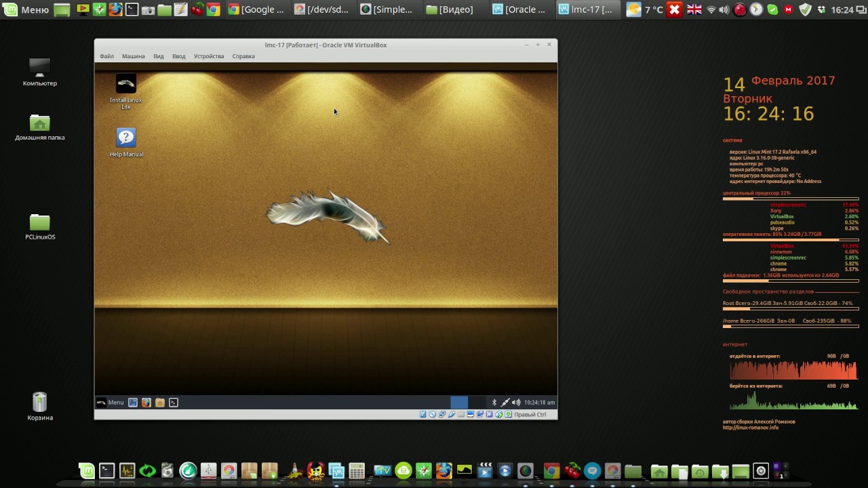
Task: Open the Mint Меню button in the top panel
Action: 26,9
